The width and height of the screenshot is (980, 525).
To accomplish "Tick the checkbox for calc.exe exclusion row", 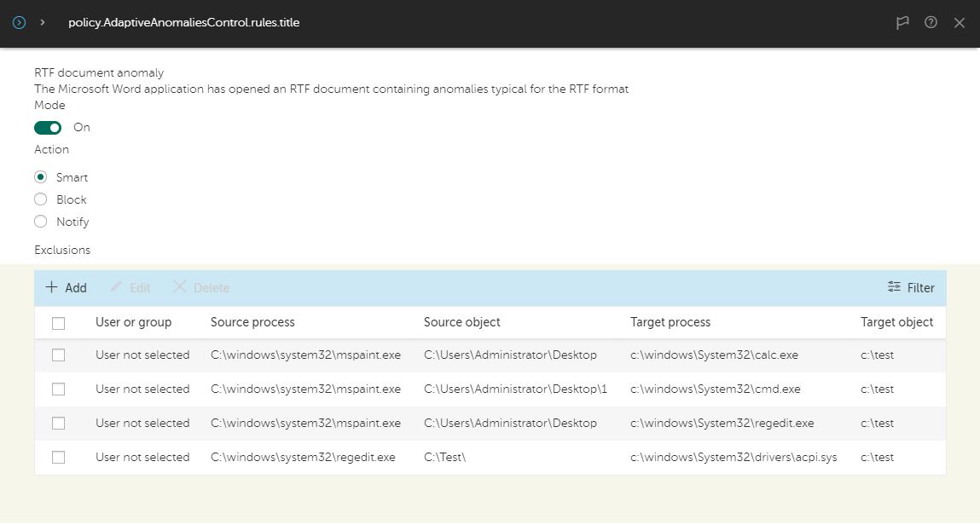I will point(58,355).
